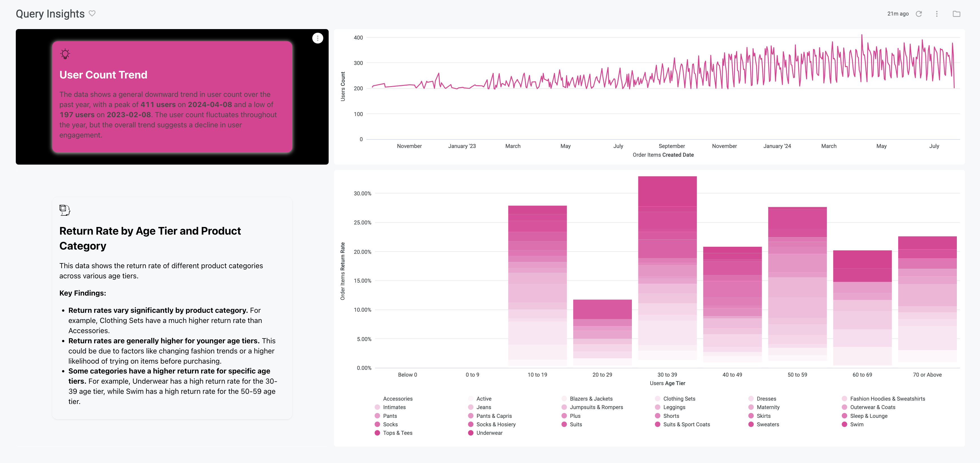Click the Suits & Sport Coats legend dot
The height and width of the screenshot is (463, 980).
657,425
